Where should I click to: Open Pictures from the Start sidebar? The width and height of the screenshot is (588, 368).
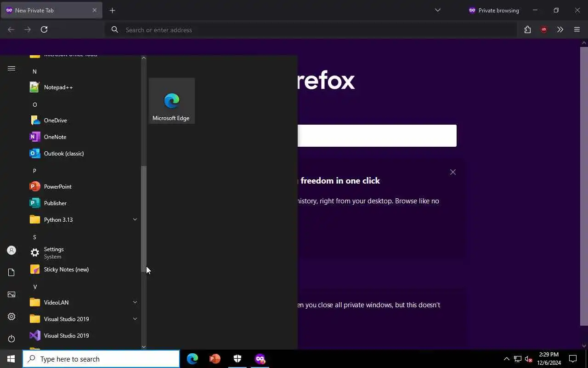tap(11, 294)
